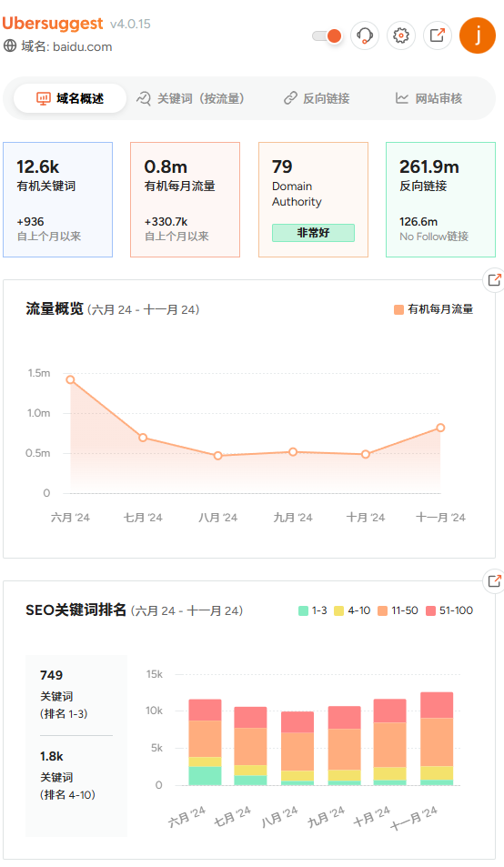504x867 pixels.
Task: Click the v4.0.15 version label
Action: click(x=130, y=24)
